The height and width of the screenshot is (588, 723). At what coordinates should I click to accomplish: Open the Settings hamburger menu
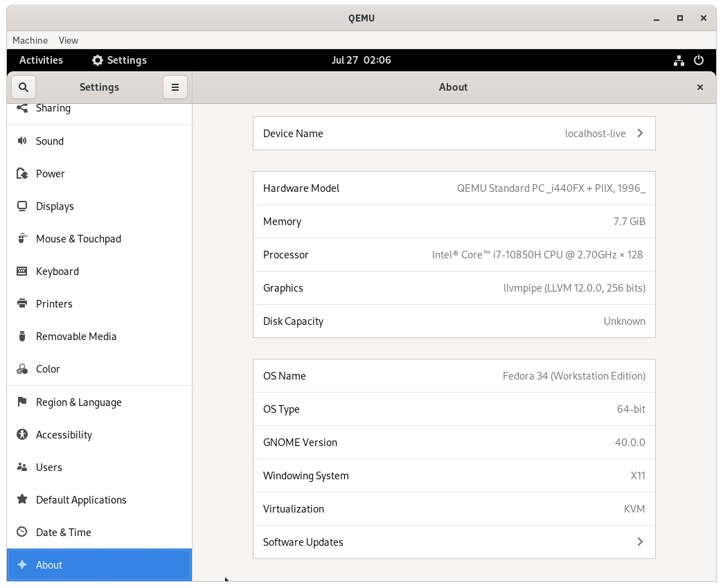click(x=175, y=87)
